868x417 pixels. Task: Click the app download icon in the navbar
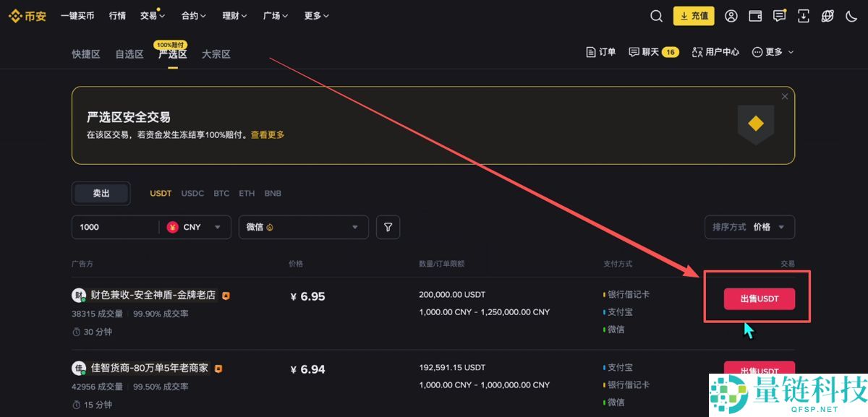pos(803,15)
